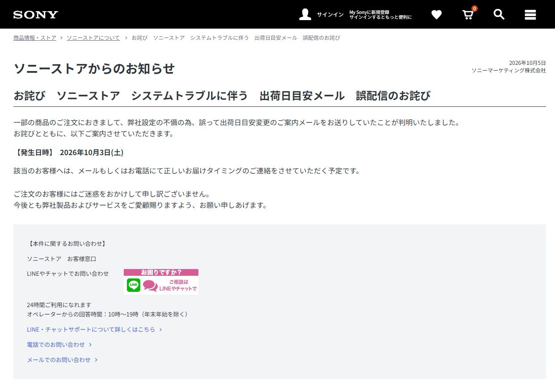Click the オペレーターからの回答時間 line
555x392 pixels.
[x=108, y=314]
